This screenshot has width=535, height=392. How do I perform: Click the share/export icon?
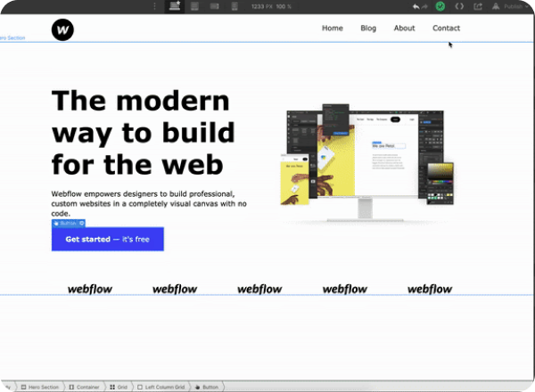478,6
